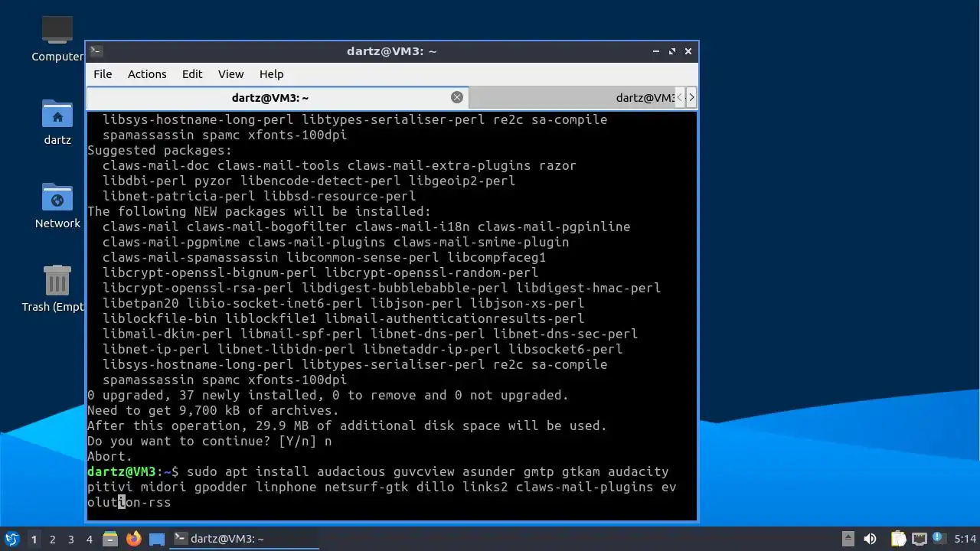Click 'Suggested packages:' text in terminal
Image resolution: width=980 pixels, height=551 pixels.
click(x=159, y=150)
